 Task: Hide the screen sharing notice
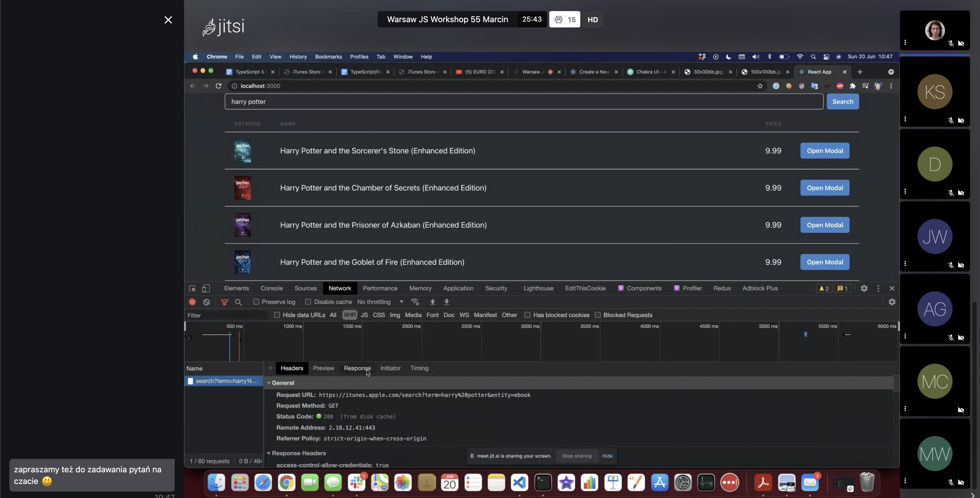(607, 456)
